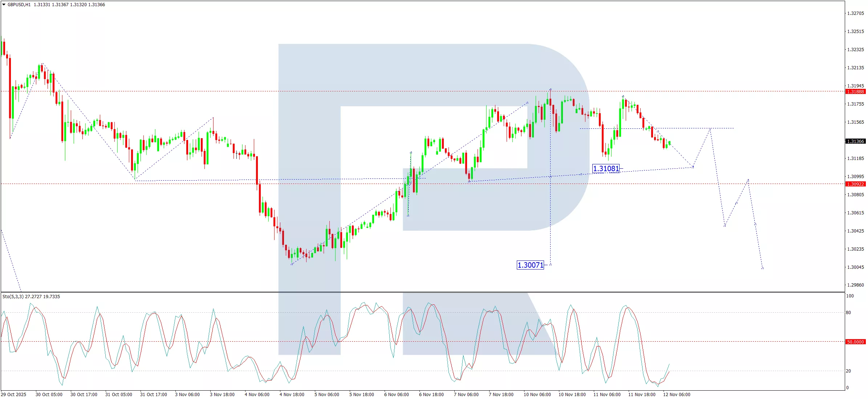This screenshot has width=868, height=399.
Task: Select the 1.31081 blue price label
Action: point(606,169)
